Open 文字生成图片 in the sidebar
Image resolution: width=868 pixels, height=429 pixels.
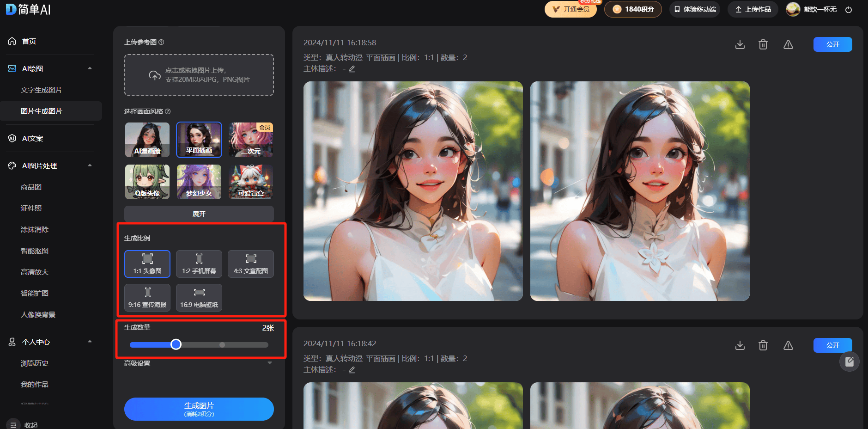[42, 90]
